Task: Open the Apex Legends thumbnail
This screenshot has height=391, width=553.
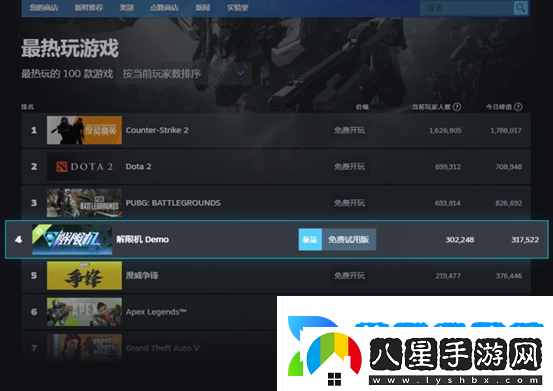Action: pos(84,312)
